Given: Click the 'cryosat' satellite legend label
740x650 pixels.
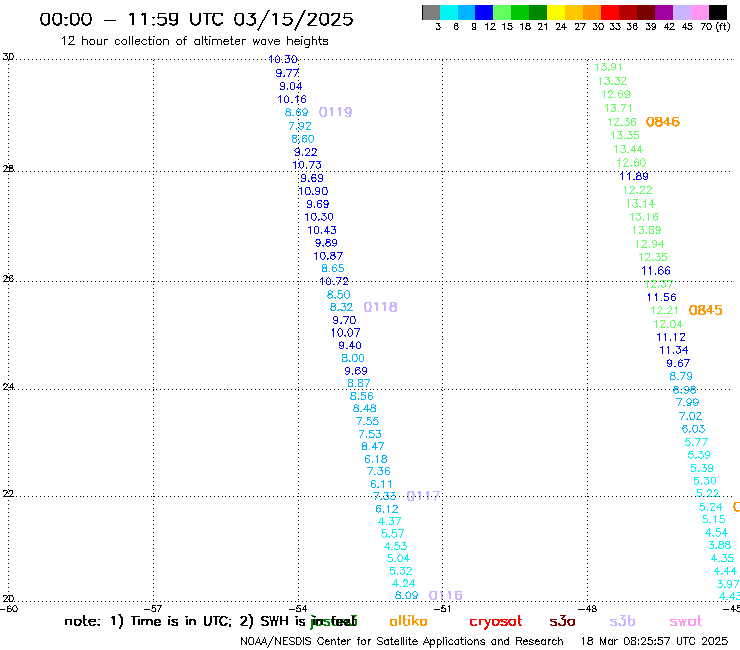Looking at the screenshot, I should pos(496,622).
